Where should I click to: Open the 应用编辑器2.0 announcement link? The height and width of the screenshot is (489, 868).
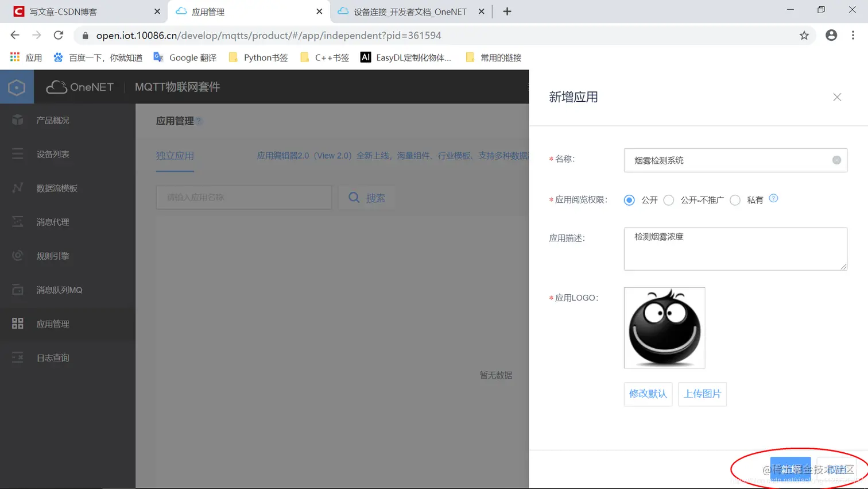click(393, 156)
